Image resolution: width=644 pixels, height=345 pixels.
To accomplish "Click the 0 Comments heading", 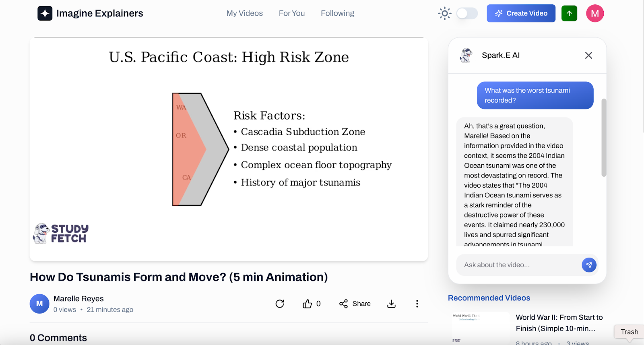I will pyautogui.click(x=58, y=338).
